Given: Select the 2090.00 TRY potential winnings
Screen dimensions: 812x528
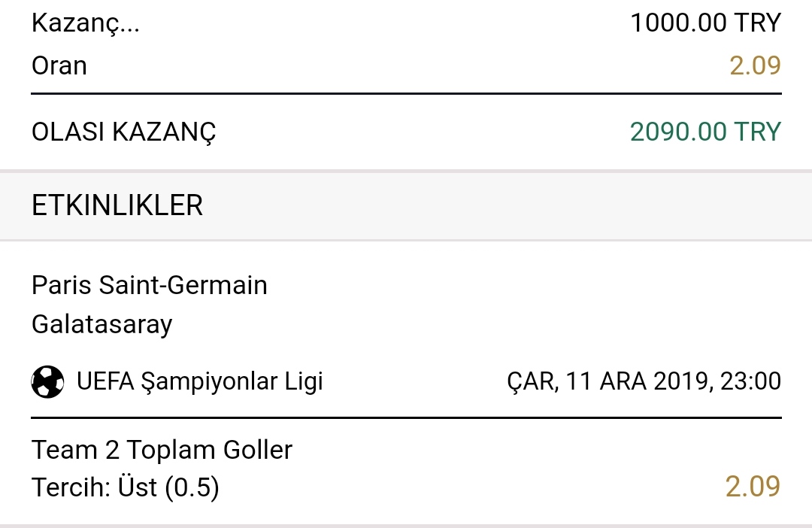Looking at the screenshot, I should tap(705, 132).
